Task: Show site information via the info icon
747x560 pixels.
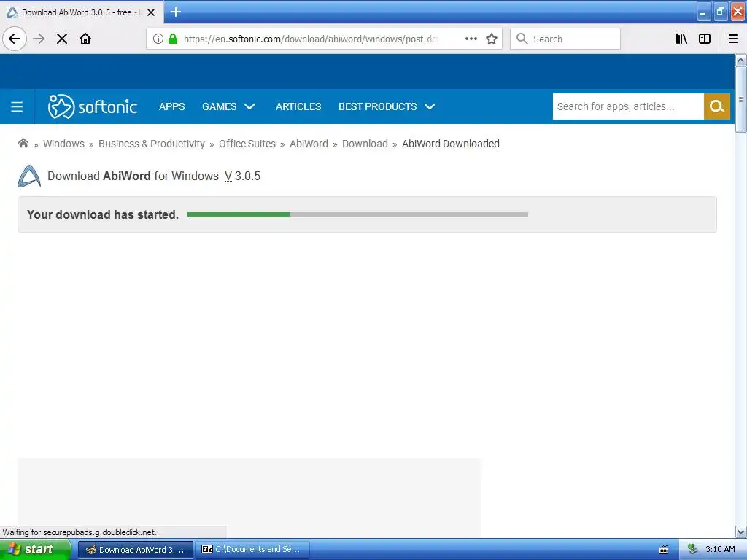Action: (x=158, y=39)
